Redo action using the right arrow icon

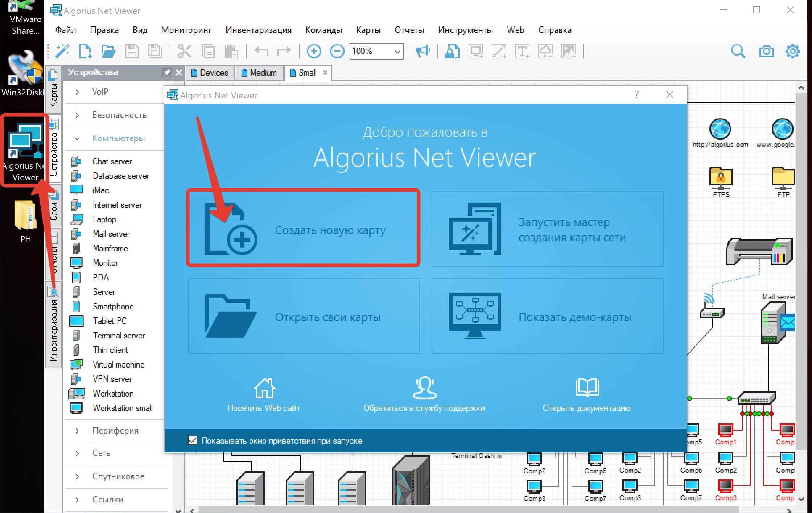tap(284, 51)
